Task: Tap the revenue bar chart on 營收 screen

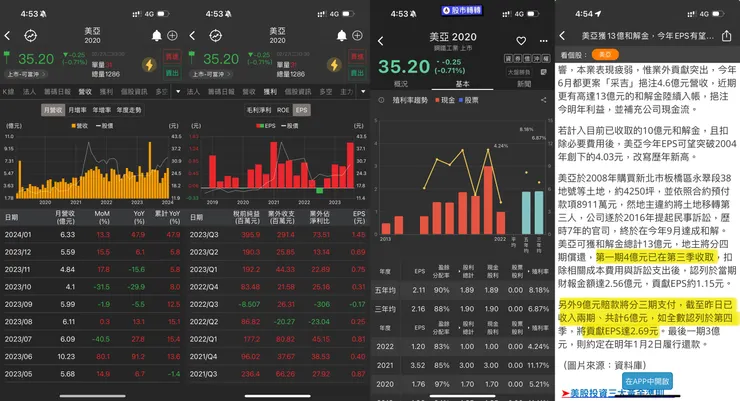Action: click(92, 167)
